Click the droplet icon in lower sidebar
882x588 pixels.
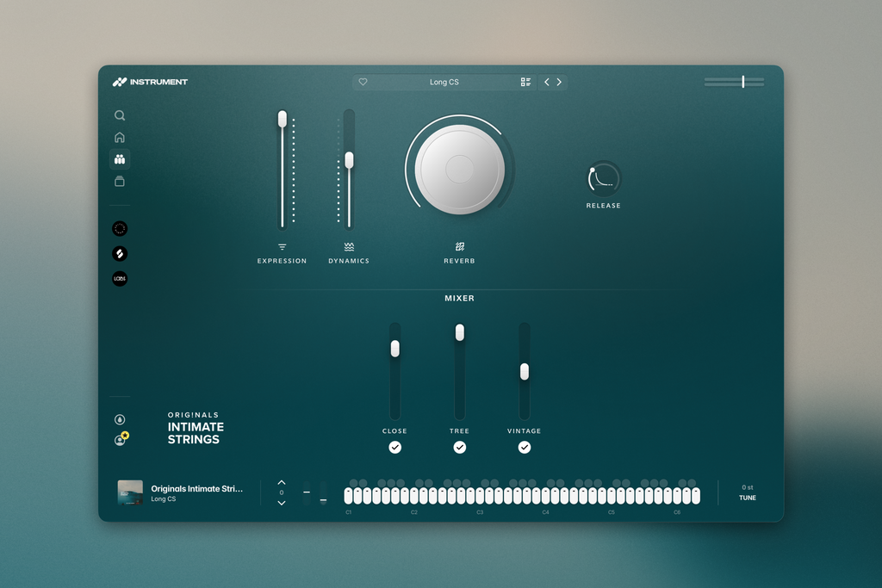click(x=120, y=419)
